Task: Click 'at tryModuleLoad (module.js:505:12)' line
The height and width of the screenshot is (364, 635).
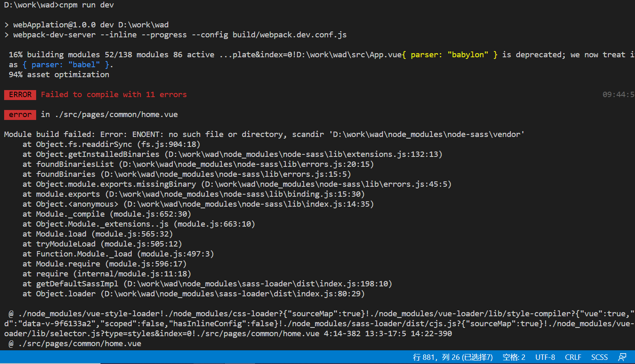Action: click(102, 244)
